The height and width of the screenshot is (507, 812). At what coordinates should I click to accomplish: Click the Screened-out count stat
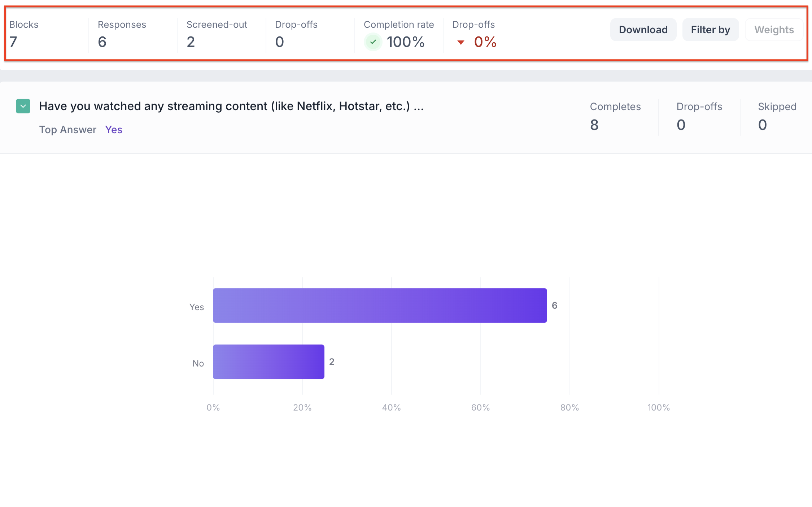[x=191, y=42]
